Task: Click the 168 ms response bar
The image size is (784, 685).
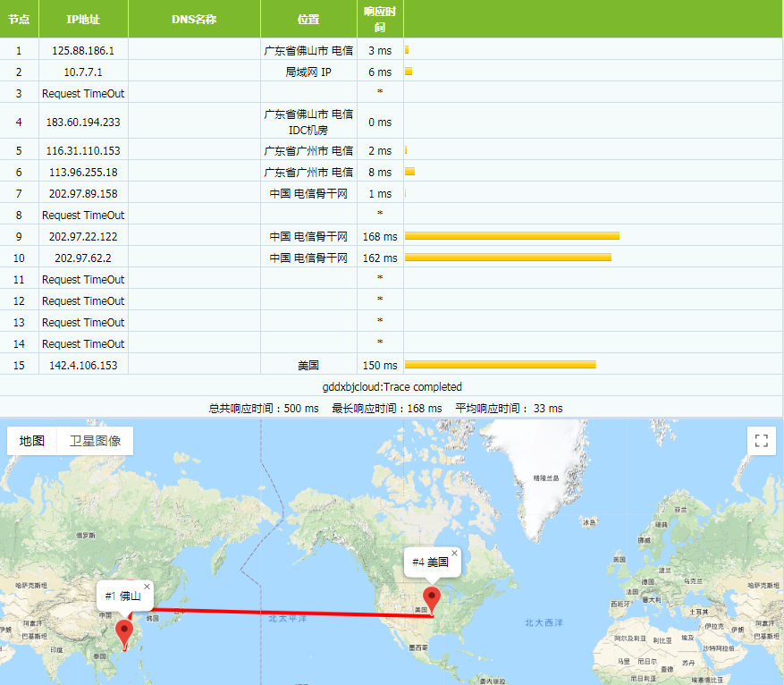Action: click(x=511, y=236)
